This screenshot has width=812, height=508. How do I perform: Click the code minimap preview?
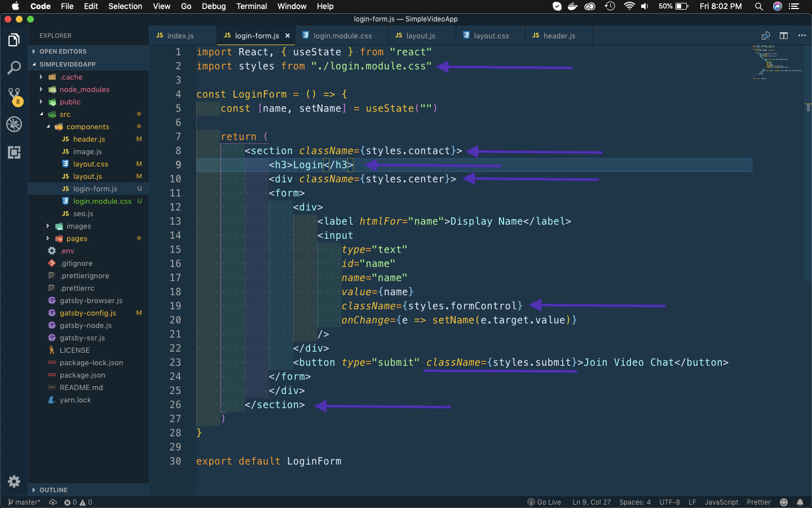pos(778,62)
